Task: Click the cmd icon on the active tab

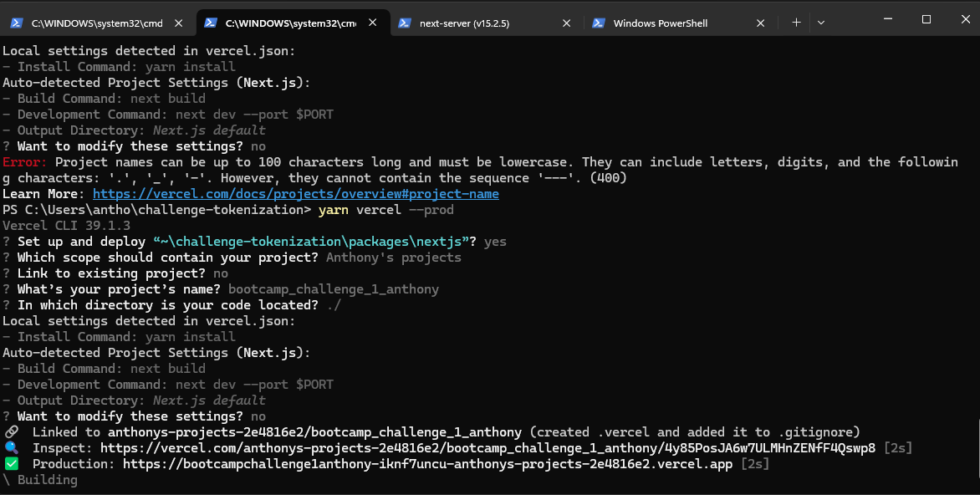Action: (x=212, y=23)
